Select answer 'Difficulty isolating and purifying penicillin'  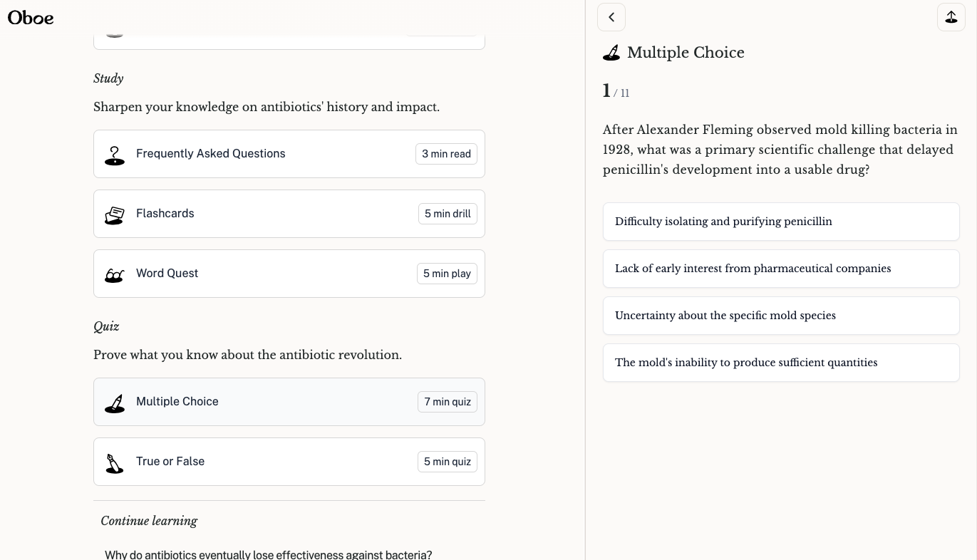(x=781, y=222)
